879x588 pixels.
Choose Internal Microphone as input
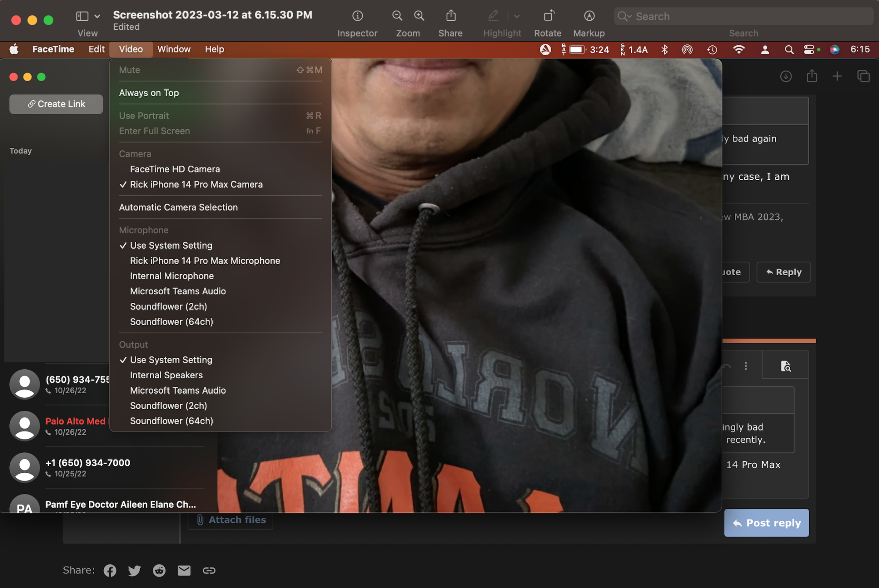point(171,276)
